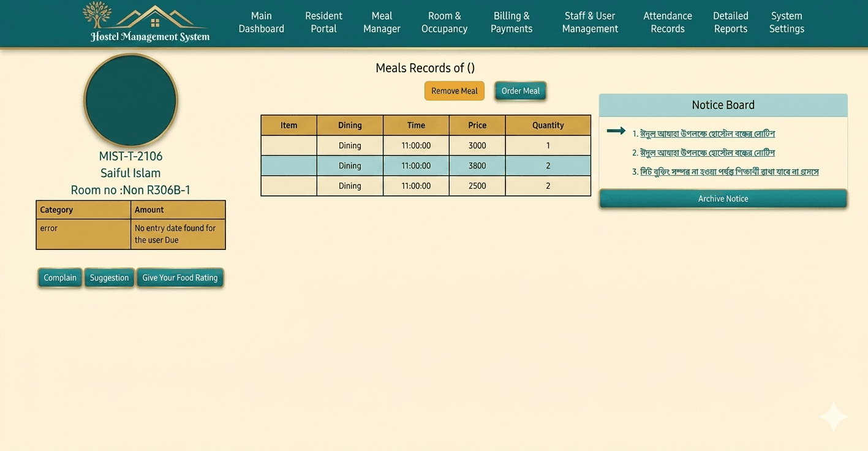Click the Room no :Non R306B-1 text
868x451 pixels.
pyautogui.click(x=130, y=190)
